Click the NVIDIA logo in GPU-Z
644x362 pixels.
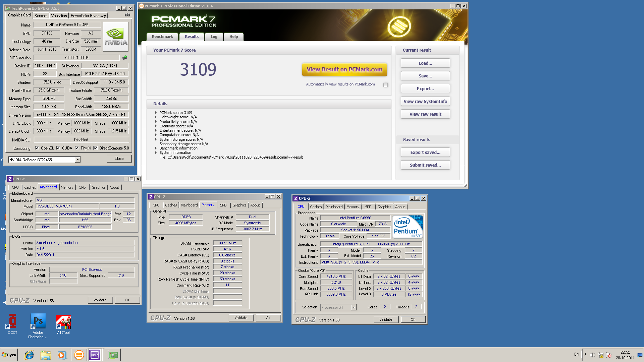click(x=116, y=37)
